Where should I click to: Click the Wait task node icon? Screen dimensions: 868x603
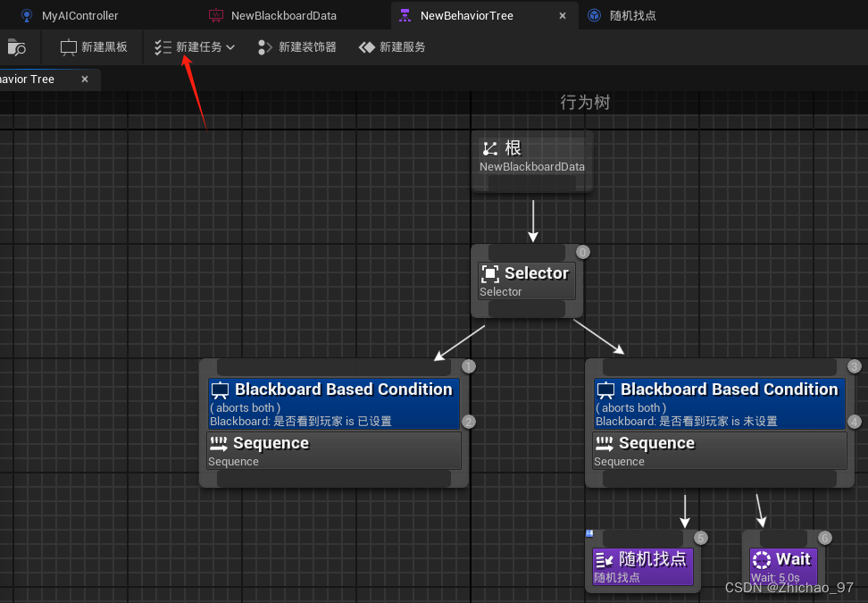coord(761,559)
